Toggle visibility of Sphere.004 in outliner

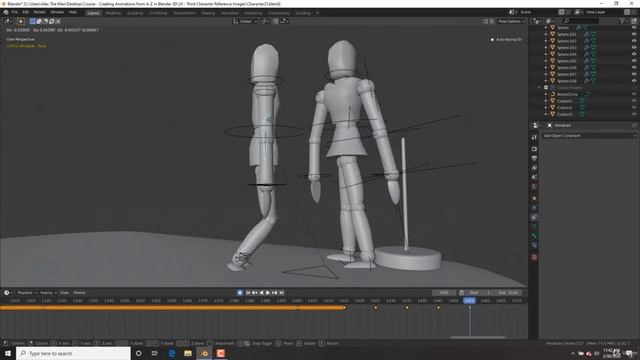point(634,54)
